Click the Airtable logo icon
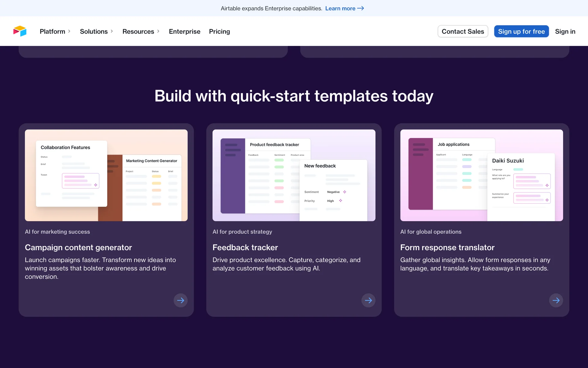 pyautogui.click(x=20, y=31)
